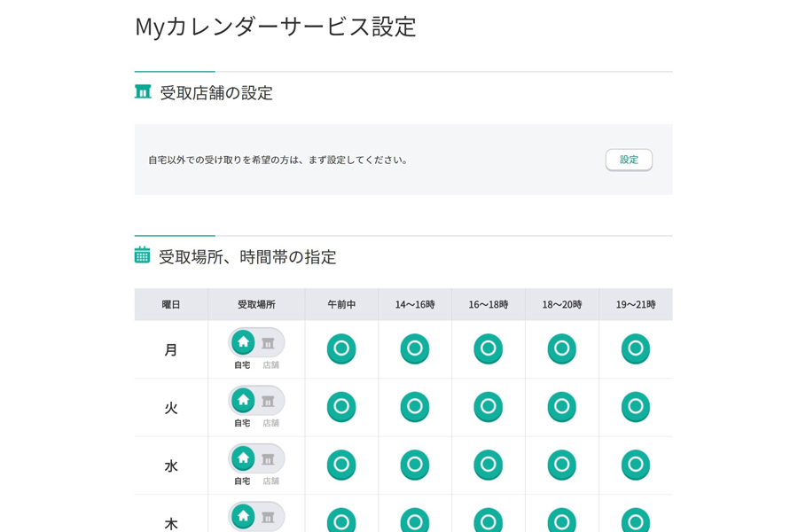Toggle Monday pickup location switch
798x532 pixels.
(256, 343)
